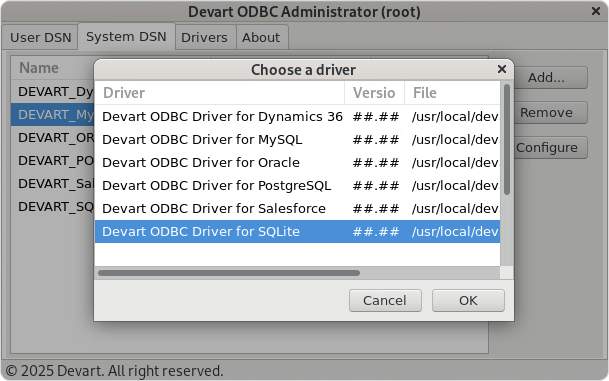Click the horizontal scrollbar in driver list
This screenshot has height=381, width=609.
pos(229,273)
